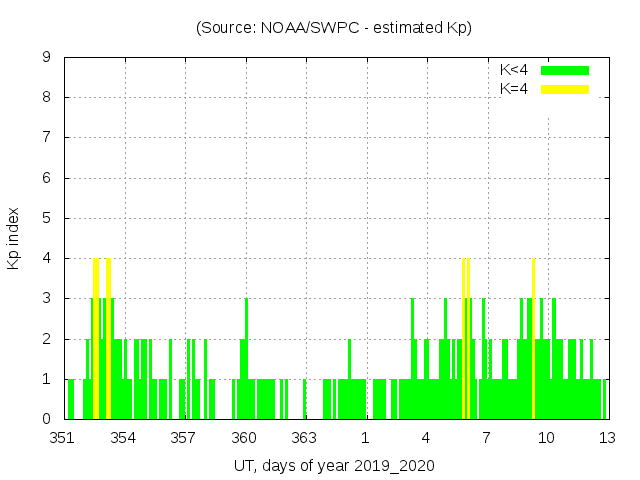Click the 351 tick on the x-axis
The height and width of the screenshot is (480, 640).
tap(63, 438)
